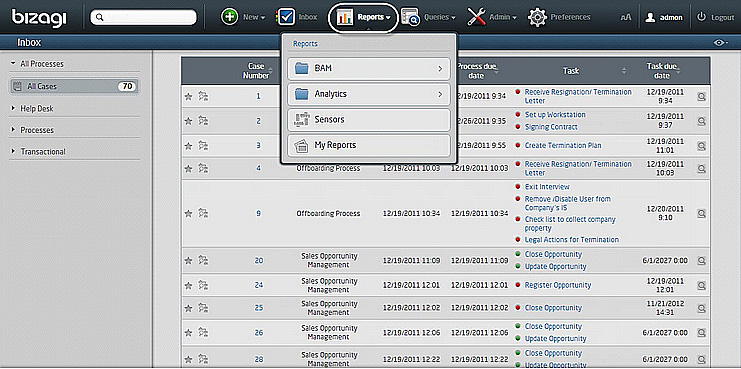Click the Reports bar chart icon
This screenshot has height=369, width=741.
(x=345, y=17)
